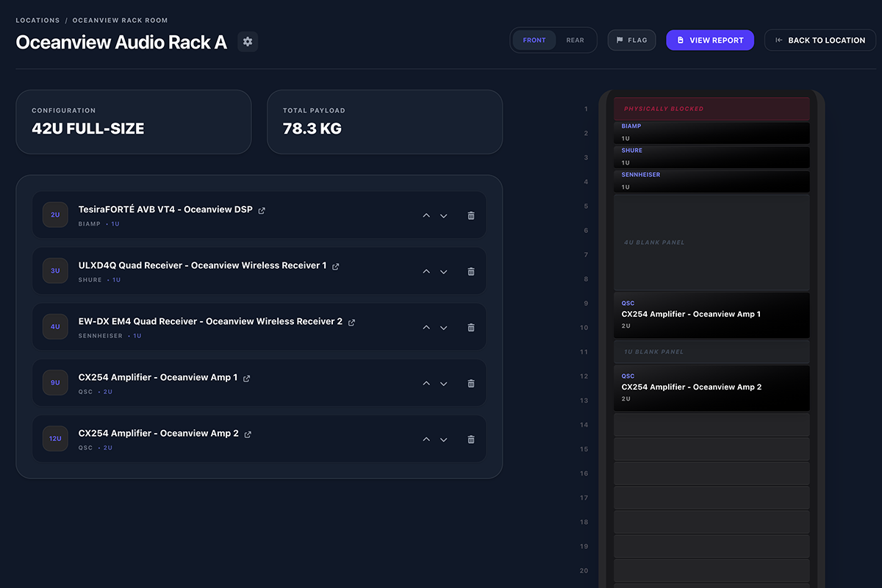This screenshot has width=882, height=588.
Task: Select the FRONT view tab
Action: (534, 40)
